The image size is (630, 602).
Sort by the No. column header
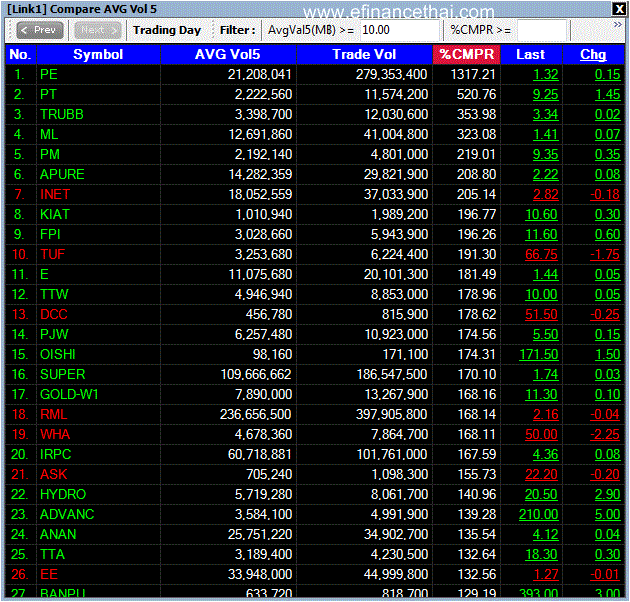coord(20,54)
